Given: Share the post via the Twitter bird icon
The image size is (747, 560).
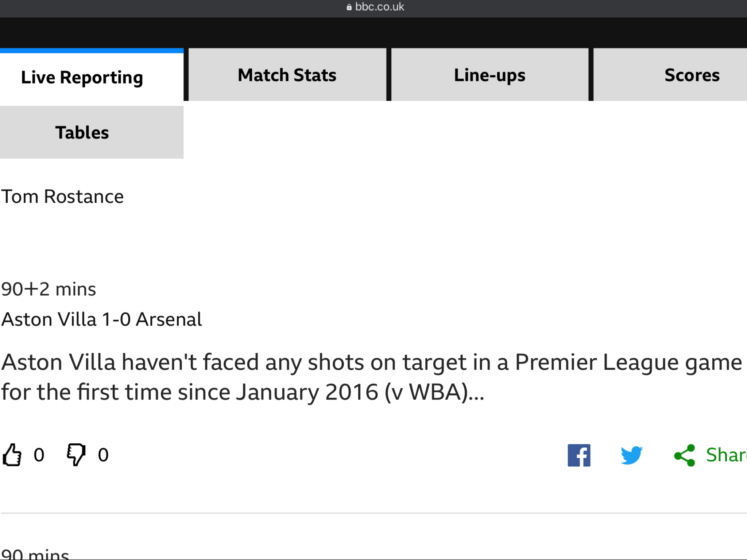Looking at the screenshot, I should pos(631,455).
